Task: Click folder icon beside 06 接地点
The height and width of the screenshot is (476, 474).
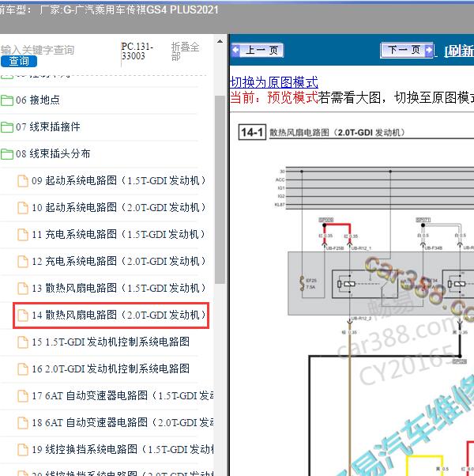Action: 7,100
